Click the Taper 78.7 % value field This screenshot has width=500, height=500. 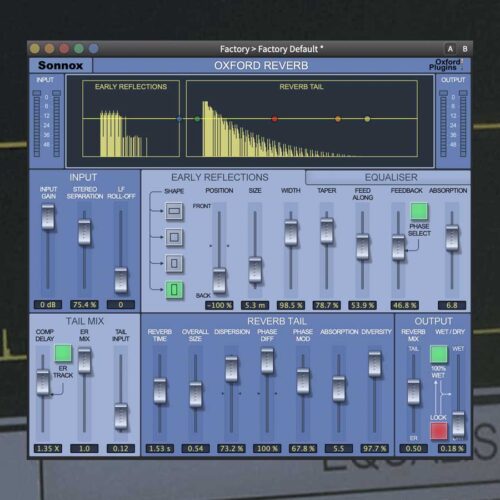(327, 305)
